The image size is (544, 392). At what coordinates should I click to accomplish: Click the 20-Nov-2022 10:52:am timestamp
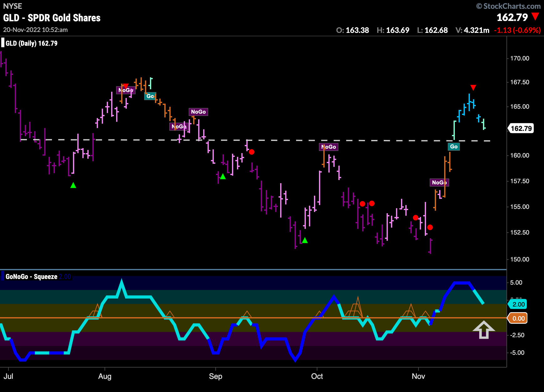point(35,30)
